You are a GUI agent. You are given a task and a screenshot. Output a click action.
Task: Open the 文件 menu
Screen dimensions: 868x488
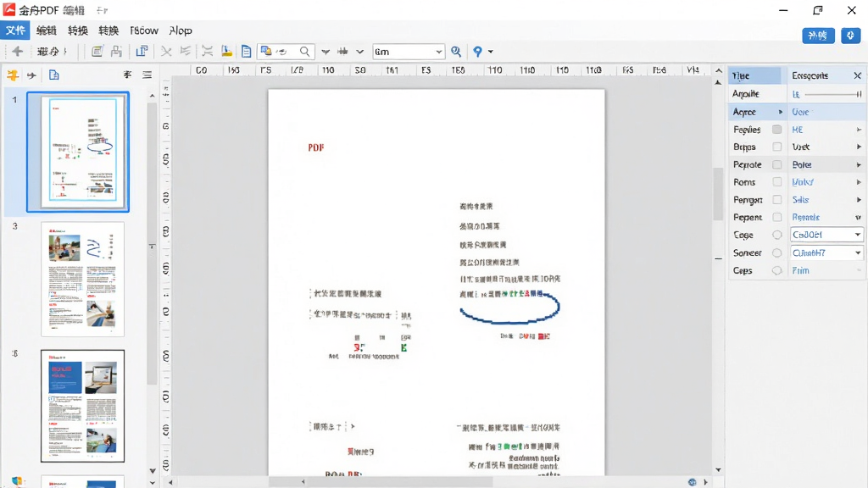[15, 30]
